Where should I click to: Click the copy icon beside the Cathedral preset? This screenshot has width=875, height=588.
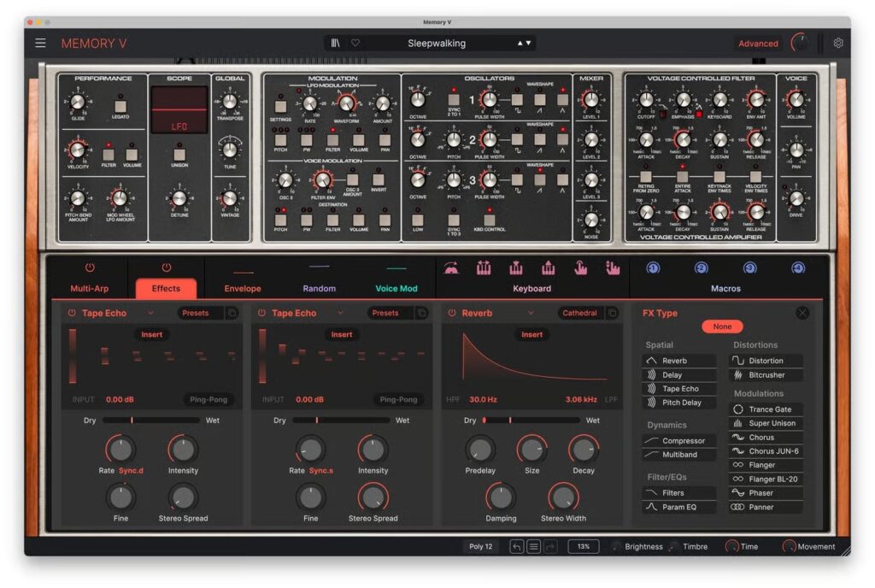pyautogui.click(x=612, y=313)
